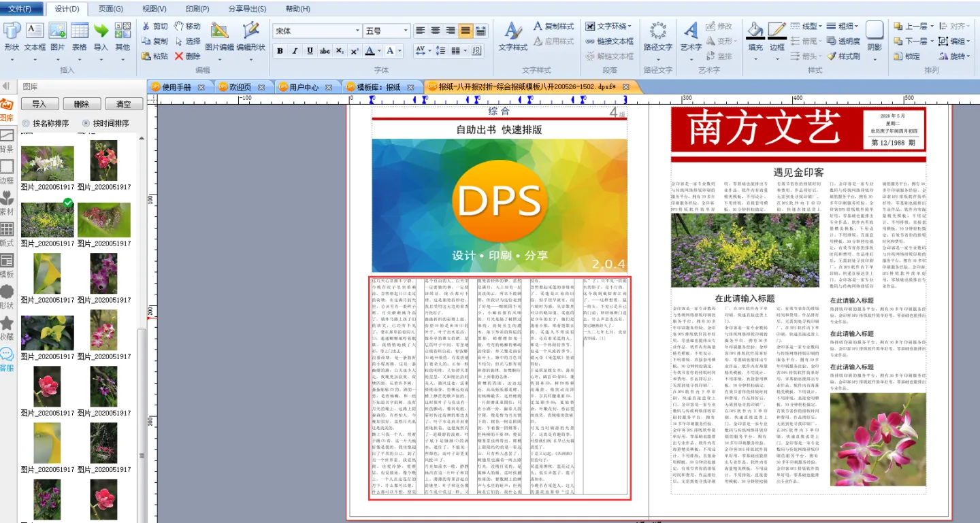Image resolution: width=980 pixels, height=523 pixels.
Task: Click the 导入 button in gallery panel
Action: 39,104
